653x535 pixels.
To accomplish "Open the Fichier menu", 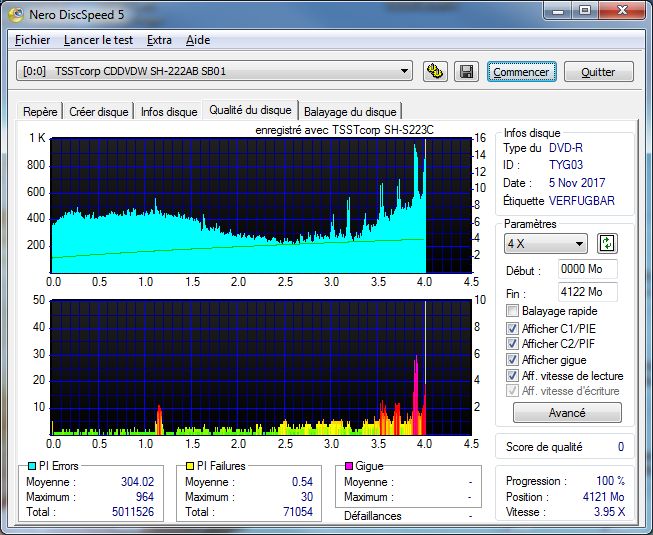I will pyautogui.click(x=32, y=40).
